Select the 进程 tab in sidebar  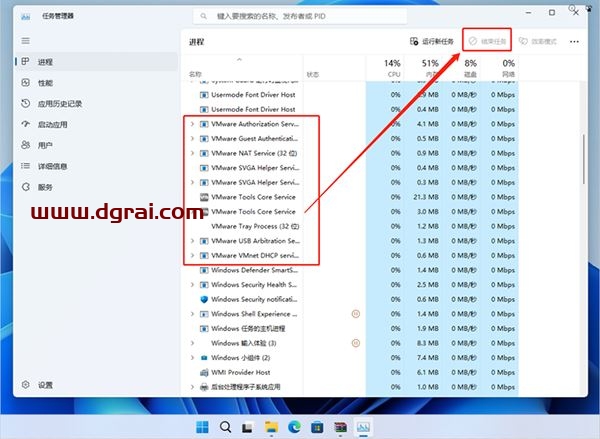tap(96, 62)
